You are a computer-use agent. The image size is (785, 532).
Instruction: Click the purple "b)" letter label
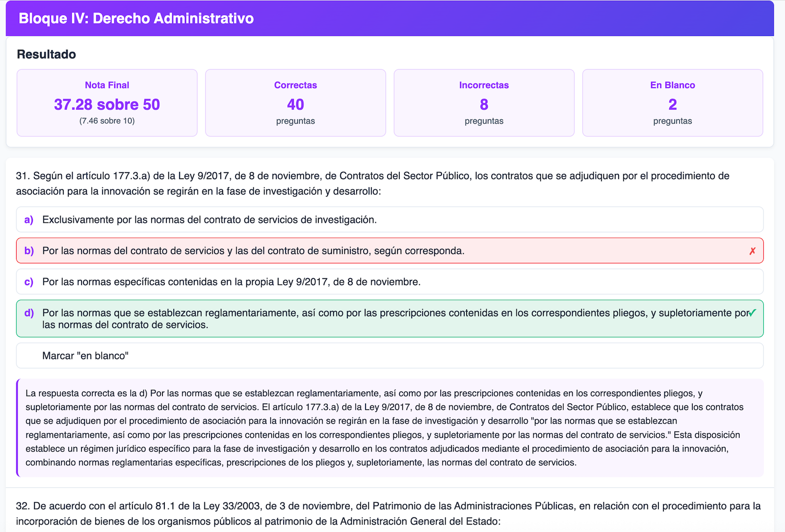[x=29, y=251]
